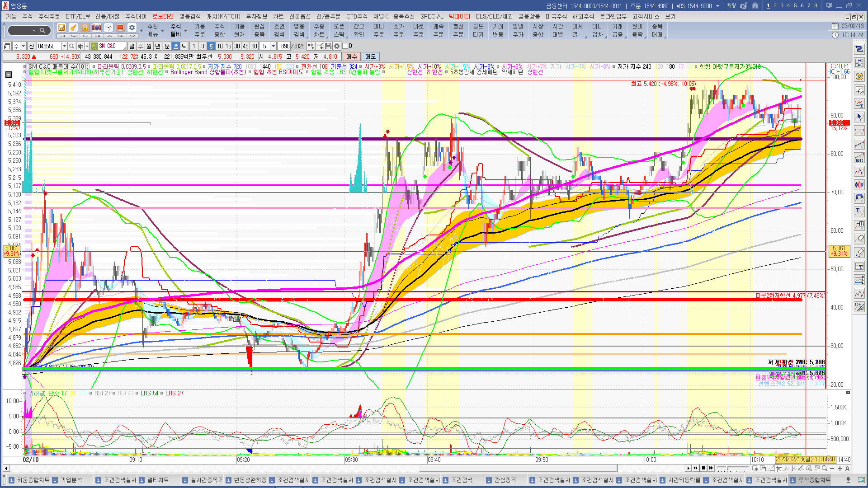The height and width of the screenshot is (488, 868).
Task: Toggle the D checkbox in chart toolbar
Action: pyautogui.click(x=345, y=46)
